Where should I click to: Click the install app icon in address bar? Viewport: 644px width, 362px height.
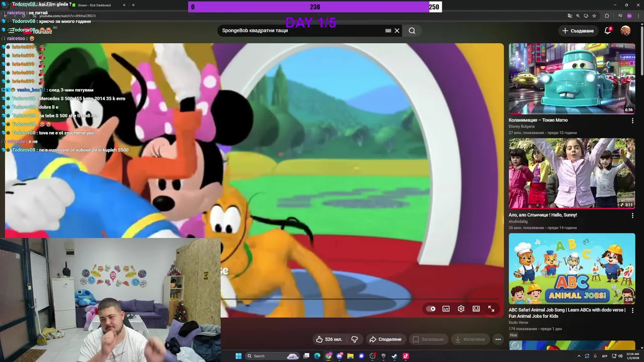tap(586, 16)
